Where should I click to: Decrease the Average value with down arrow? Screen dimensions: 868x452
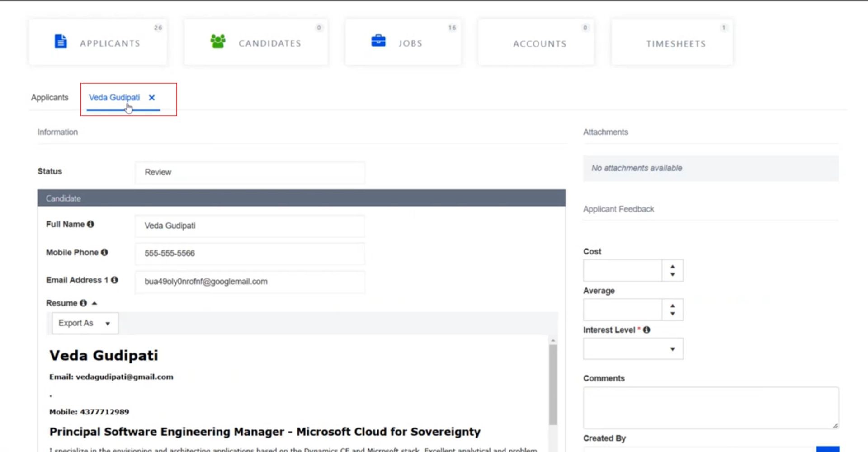[673, 314]
